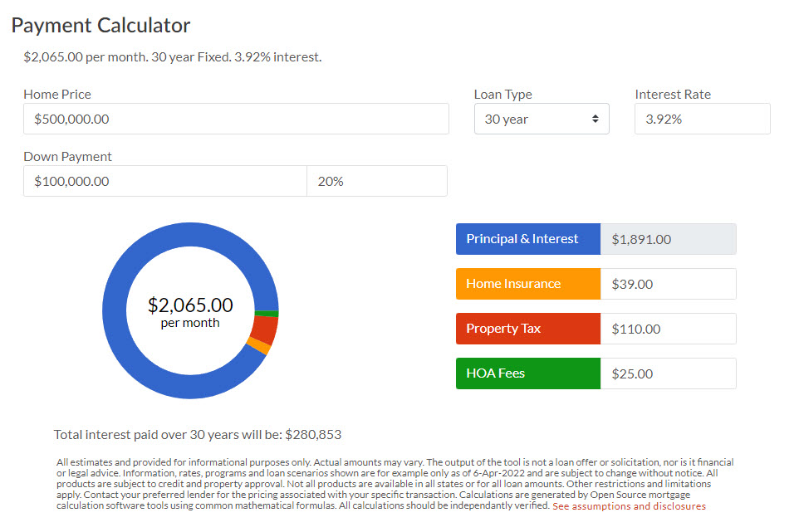The width and height of the screenshot is (799, 532).
Task: Edit the Property Tax $110.00 field
Action: click(667, 329)
